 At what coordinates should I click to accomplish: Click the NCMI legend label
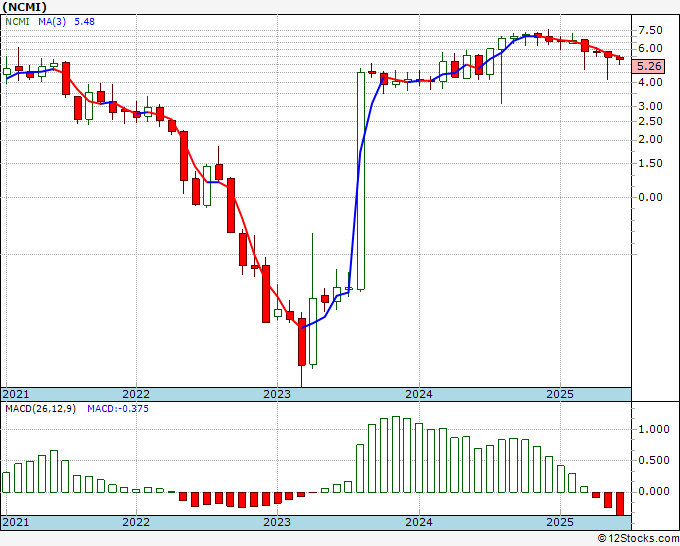(x=17, y=21)
